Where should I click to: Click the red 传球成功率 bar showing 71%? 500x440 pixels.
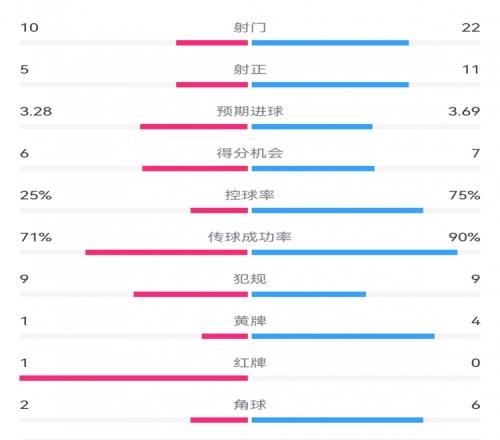(167, 252)
